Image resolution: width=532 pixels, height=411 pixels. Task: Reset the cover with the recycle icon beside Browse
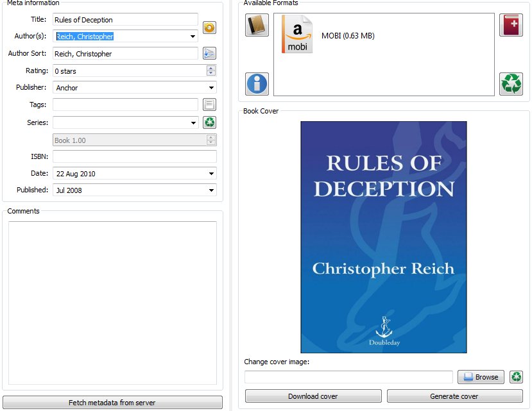coord(516,377)
